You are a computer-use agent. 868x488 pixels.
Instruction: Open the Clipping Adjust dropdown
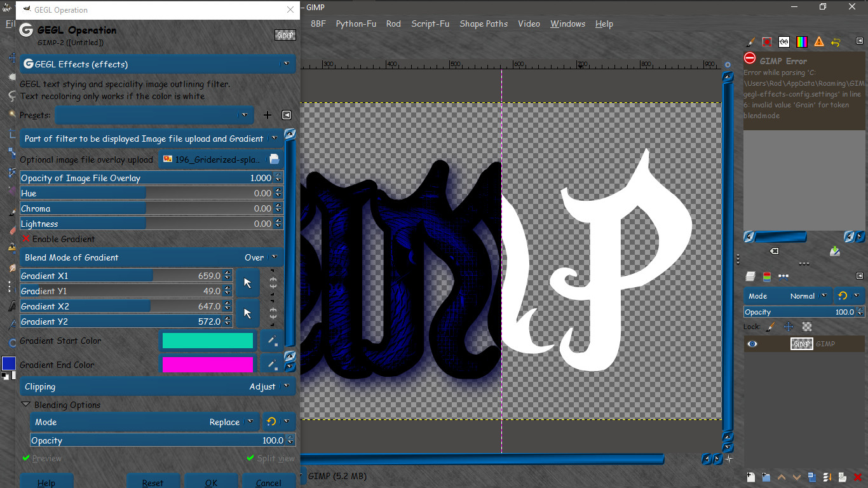click(157, 386)
